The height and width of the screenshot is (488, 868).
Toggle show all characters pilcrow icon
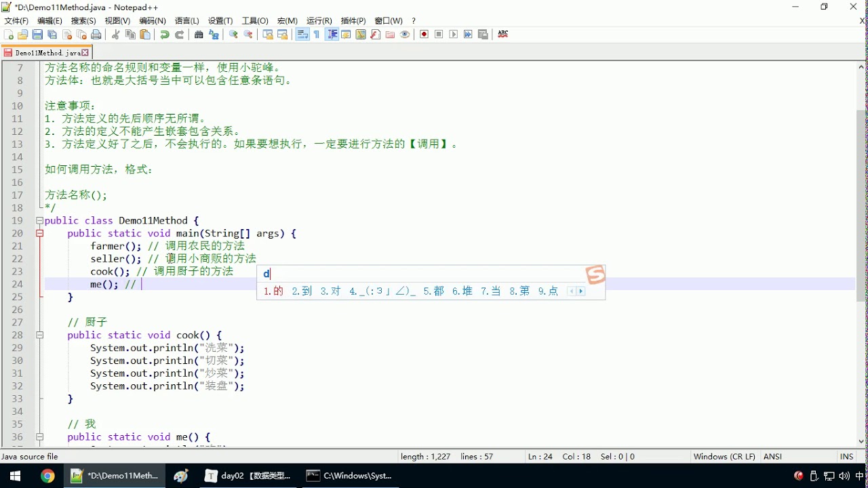click(x=317, y=34)
